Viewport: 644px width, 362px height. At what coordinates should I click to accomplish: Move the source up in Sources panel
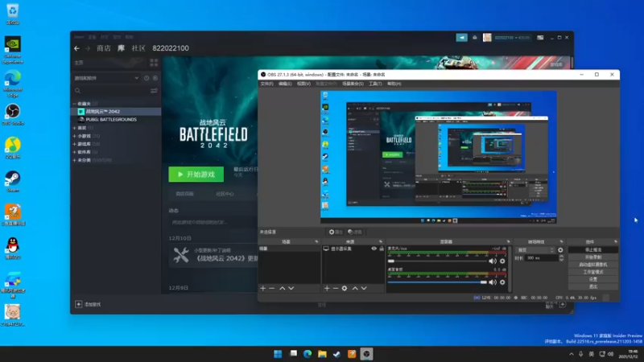pos(355,289)
